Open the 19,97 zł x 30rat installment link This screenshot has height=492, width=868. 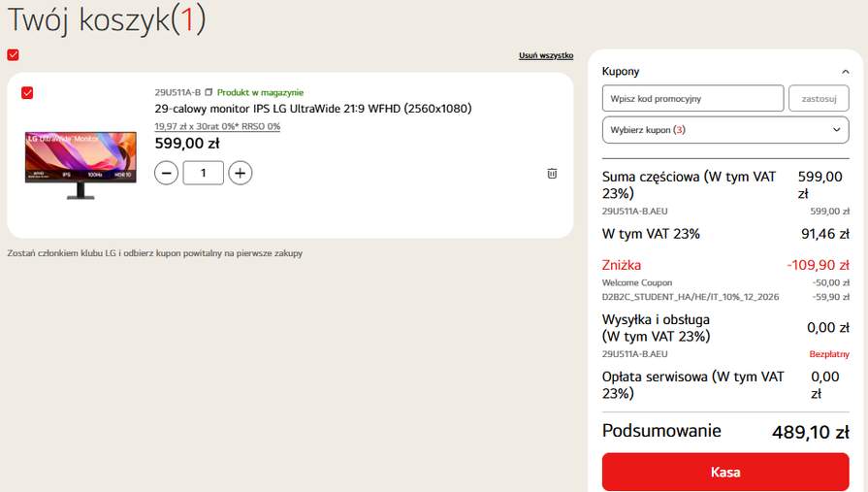(x=217, y=126)
